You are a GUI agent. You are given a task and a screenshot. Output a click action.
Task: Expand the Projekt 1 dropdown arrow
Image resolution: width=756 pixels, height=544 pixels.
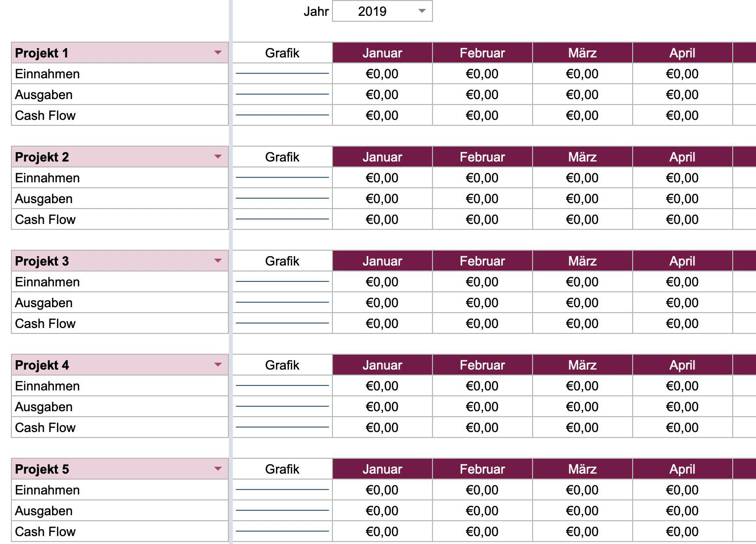point(217,53)
